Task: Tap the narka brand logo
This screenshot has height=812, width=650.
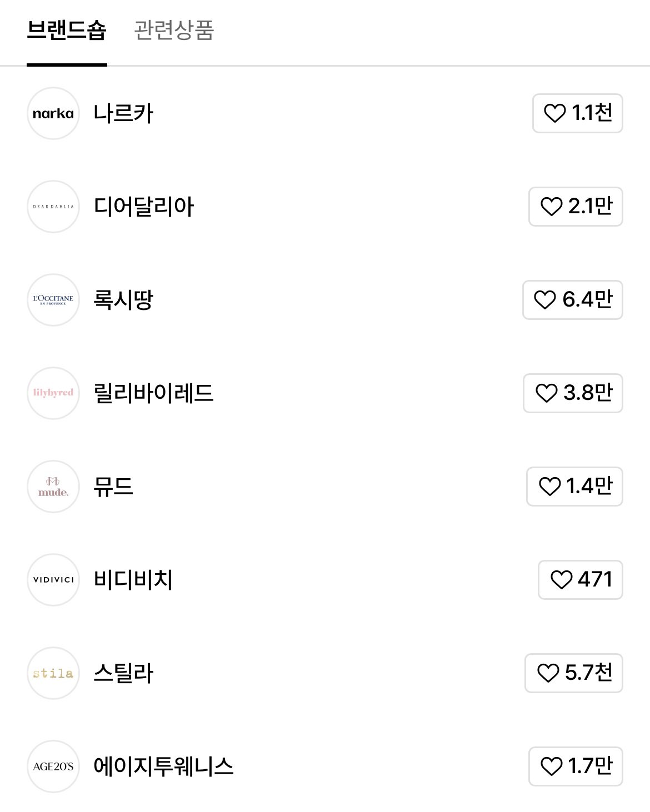Action: pos(53,113)
